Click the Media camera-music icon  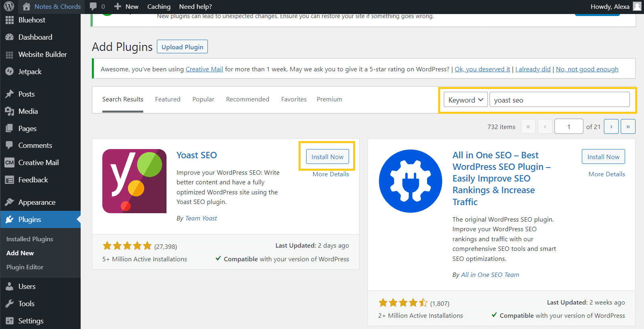pos(10,111)
